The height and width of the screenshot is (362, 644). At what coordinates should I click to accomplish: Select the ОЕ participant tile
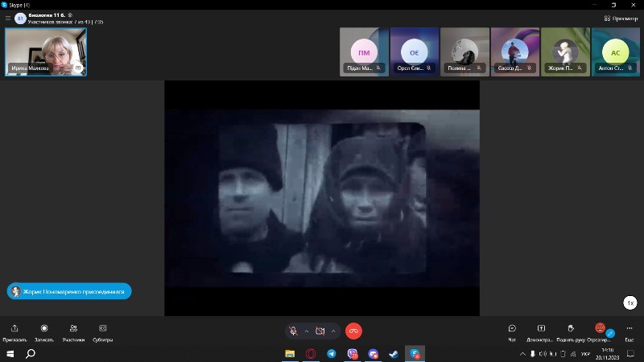tap(415, 51)
